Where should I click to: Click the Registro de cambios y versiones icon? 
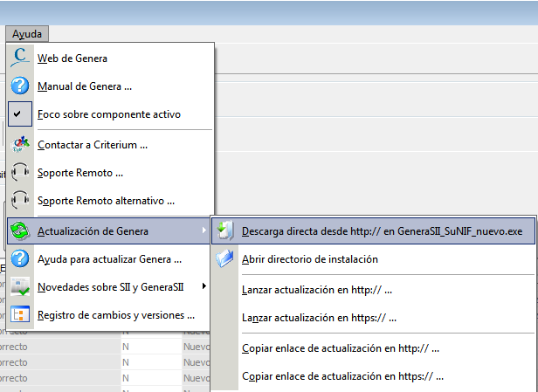point(20,314)
